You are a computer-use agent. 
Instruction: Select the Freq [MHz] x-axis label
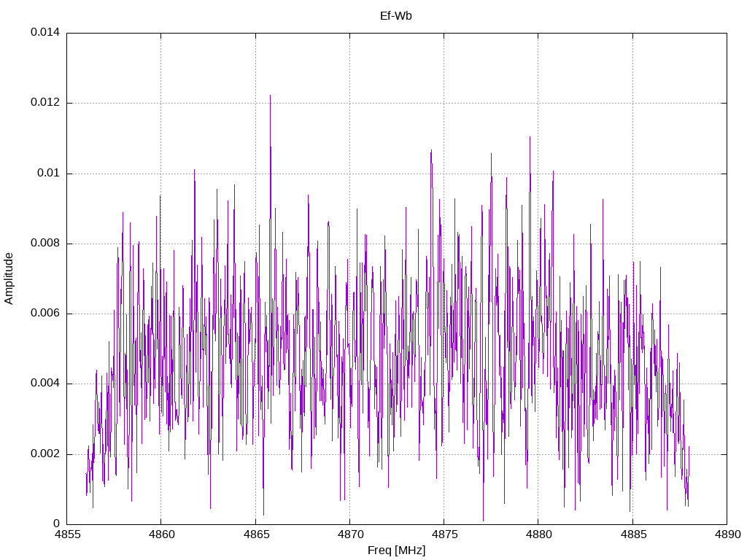point(396,551)
